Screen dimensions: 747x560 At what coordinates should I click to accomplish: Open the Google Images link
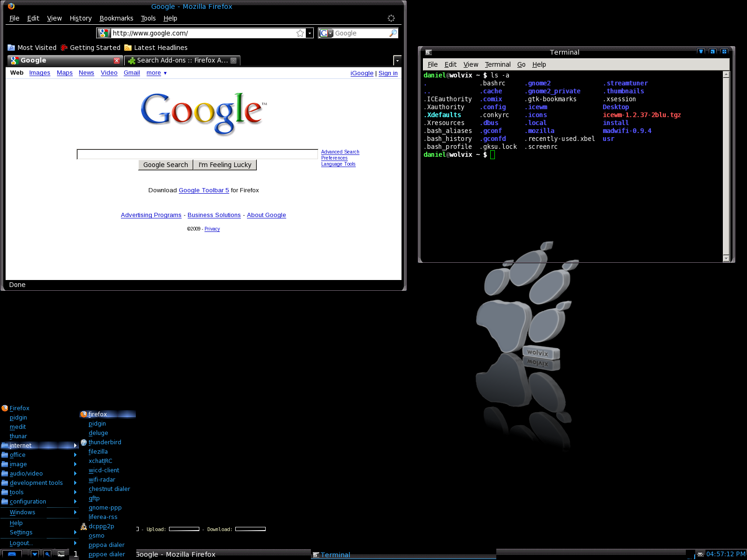pyautogui.click(x=40, y=73)
